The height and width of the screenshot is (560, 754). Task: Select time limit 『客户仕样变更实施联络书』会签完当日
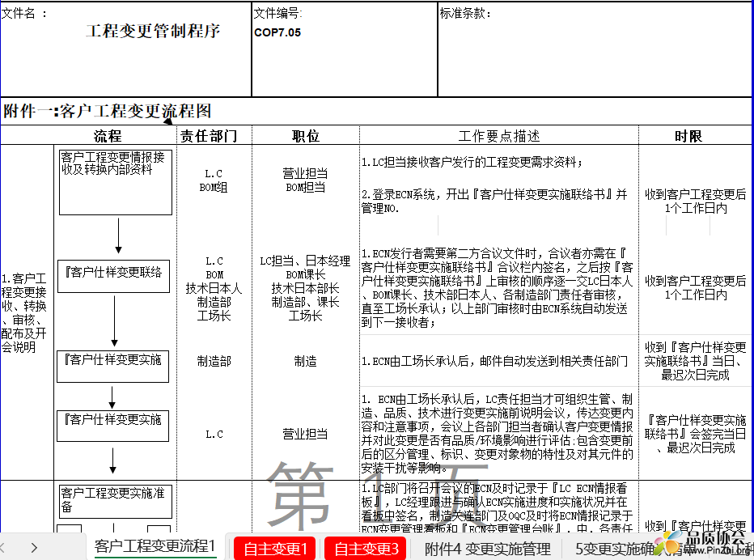pyautogui.click(x=695, y=434)
